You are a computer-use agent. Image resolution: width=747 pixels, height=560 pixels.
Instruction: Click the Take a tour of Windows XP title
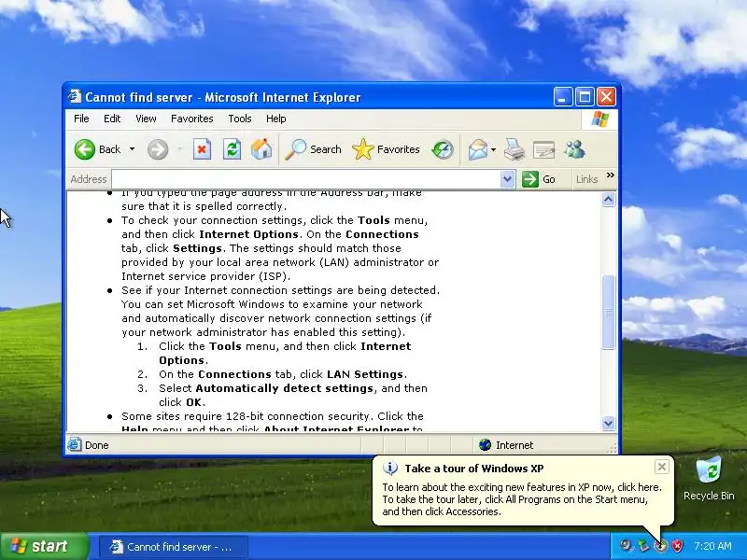(474, 469)
